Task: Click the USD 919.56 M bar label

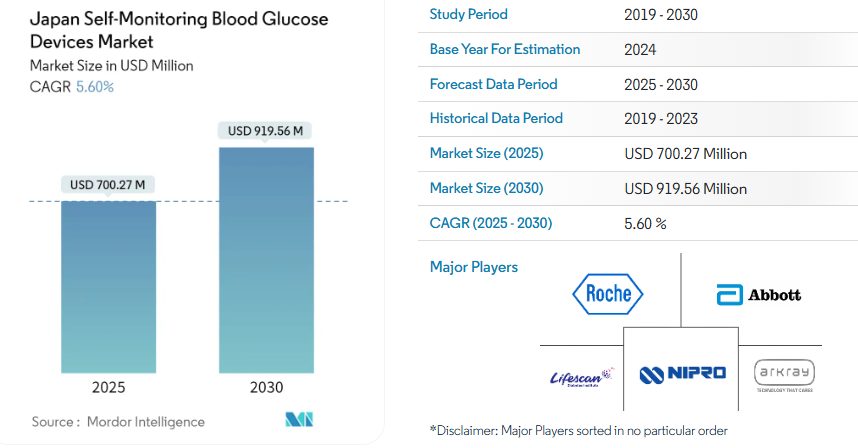Action: tap(266, 131)
